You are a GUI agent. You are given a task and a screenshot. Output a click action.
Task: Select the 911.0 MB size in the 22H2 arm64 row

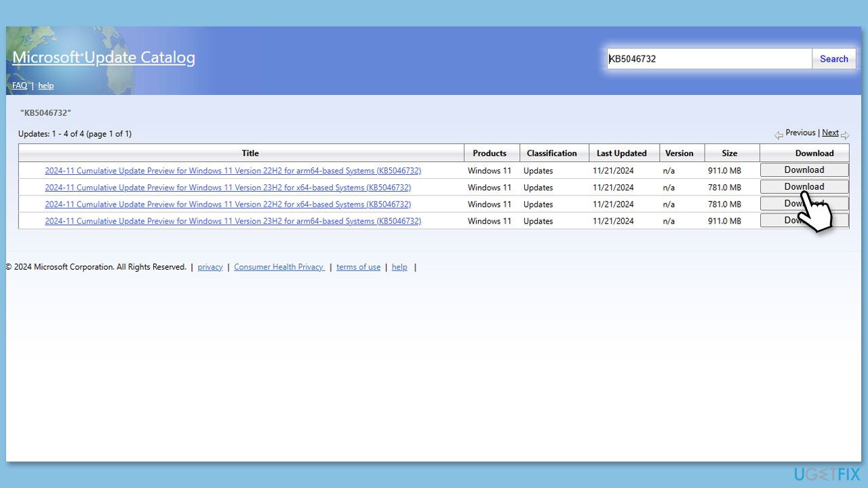725,171
